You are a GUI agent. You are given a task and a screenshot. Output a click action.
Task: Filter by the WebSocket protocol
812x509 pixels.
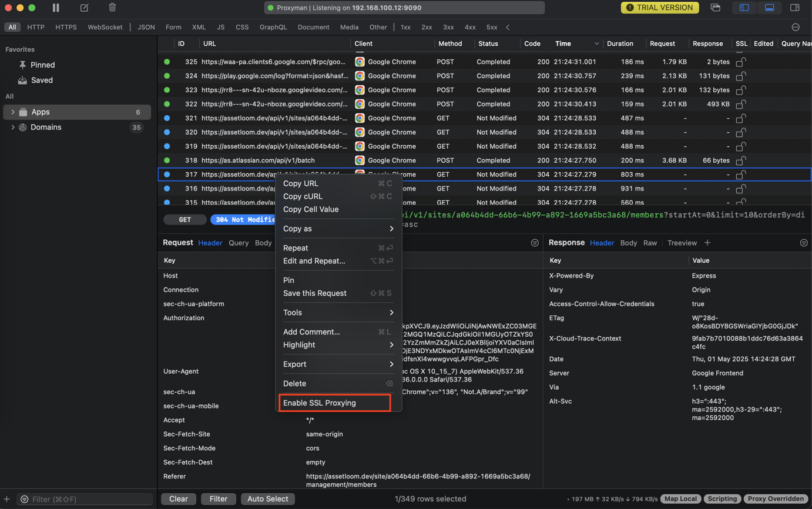click(105, 27)
